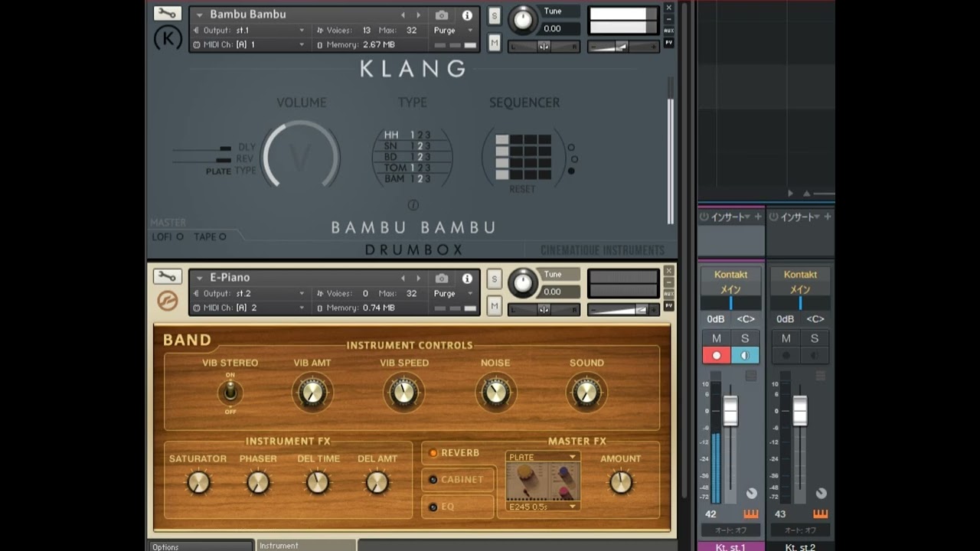Click Kontakt routing on Kt. st.2
Screen dimensions: 980x551
click(800, 275)
